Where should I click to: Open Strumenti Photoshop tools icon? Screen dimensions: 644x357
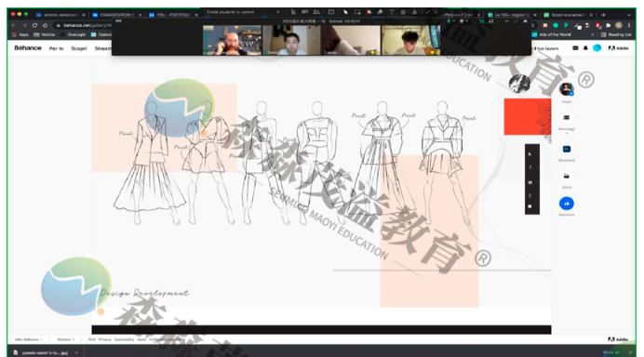click(567, 149)
